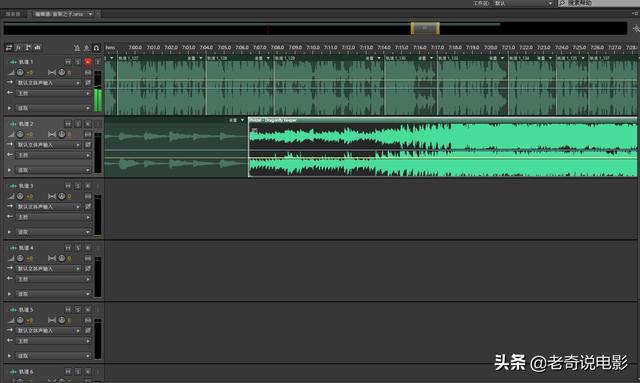Toggle the Inputs/Outputs view icon above the tracks
Image resolution: width=640 pixels, height=383 pixels.
click(x=9, y=48)
